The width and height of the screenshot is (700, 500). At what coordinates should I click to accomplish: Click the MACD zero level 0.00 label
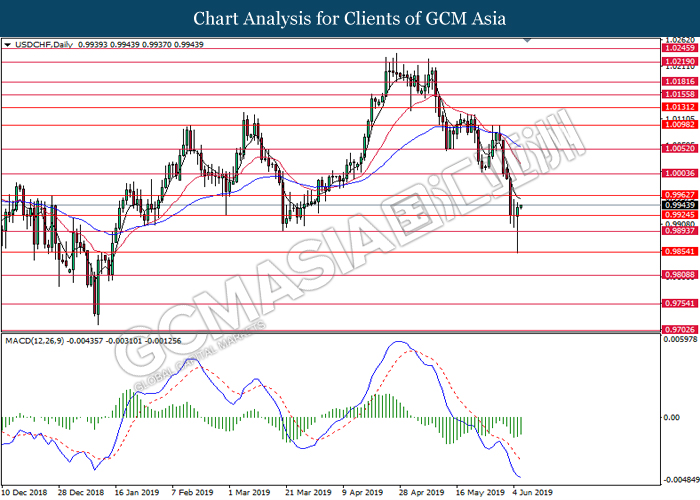tap(672, 417)
